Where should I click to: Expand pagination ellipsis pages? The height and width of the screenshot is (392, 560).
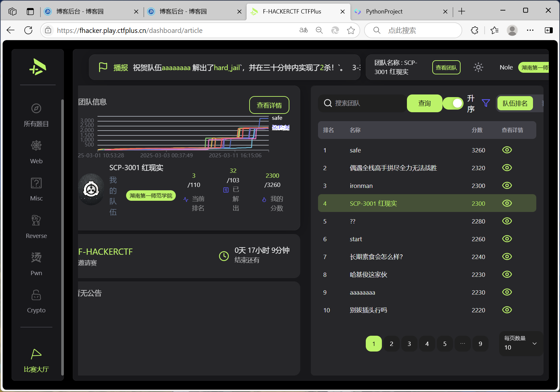pyautogui.click(x=463, y=344)
